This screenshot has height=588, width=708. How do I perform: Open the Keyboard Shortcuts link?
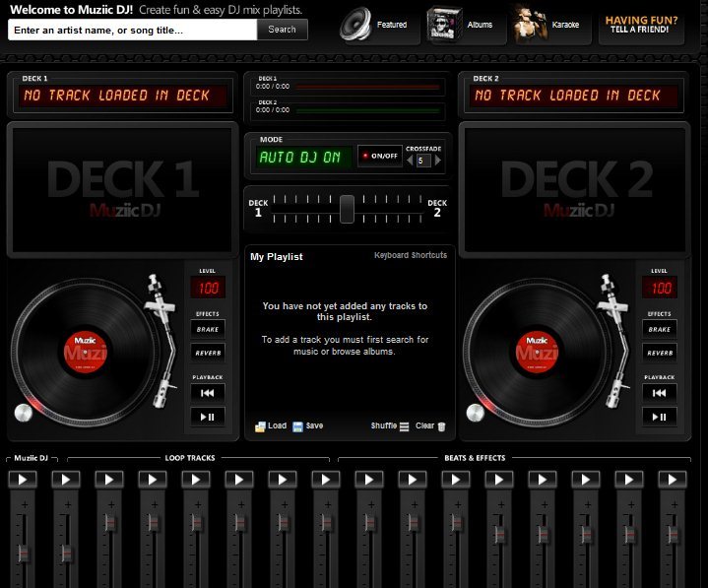(x=410, y=256)
